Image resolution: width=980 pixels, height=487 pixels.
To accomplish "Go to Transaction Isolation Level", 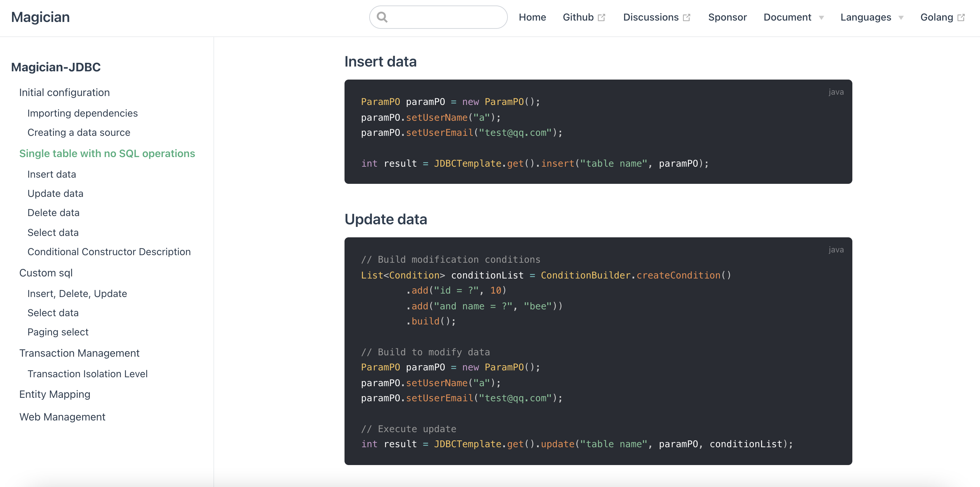I will point(87,374).
